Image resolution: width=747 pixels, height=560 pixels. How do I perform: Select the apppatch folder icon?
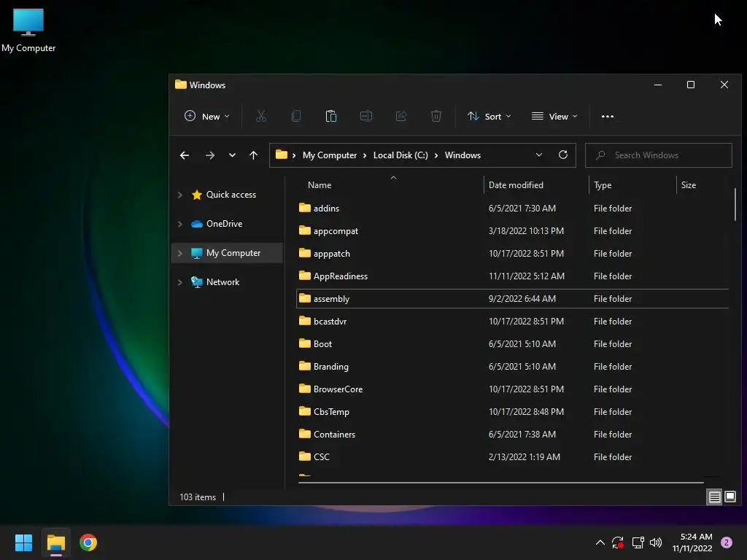coord(304,253)
